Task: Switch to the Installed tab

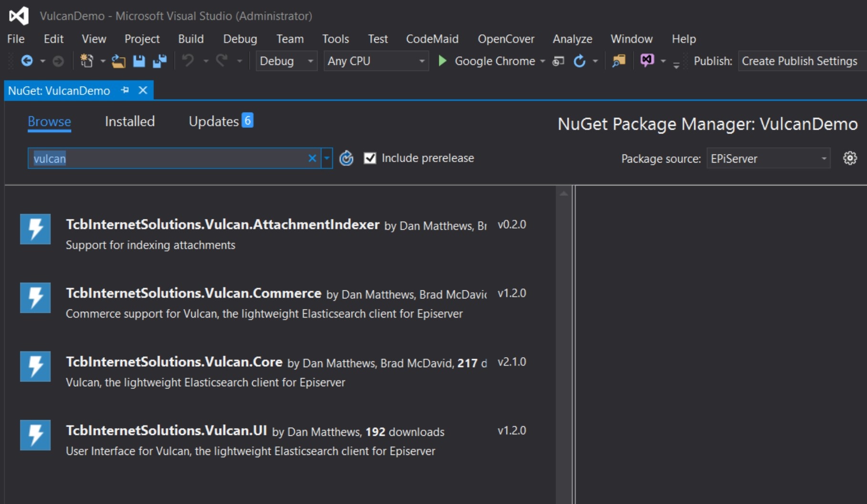Action: tap(130, 122)
